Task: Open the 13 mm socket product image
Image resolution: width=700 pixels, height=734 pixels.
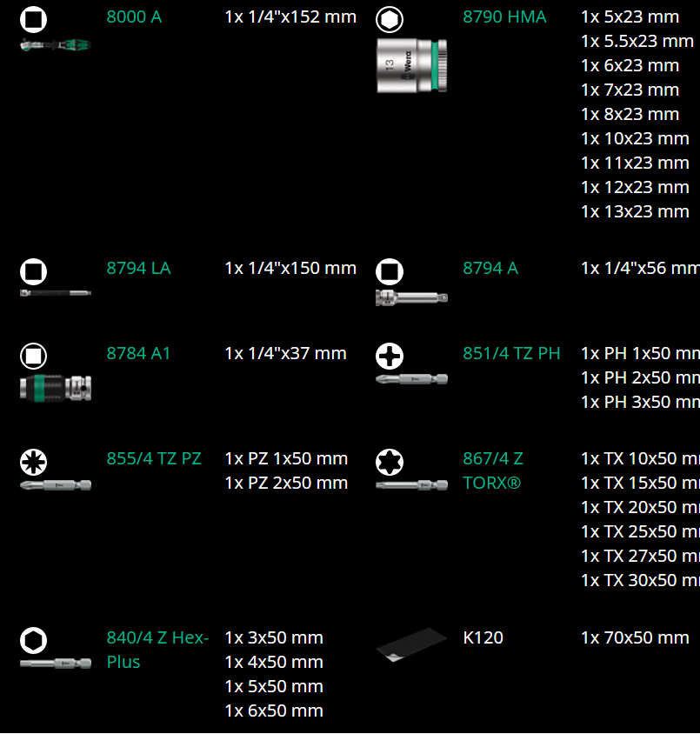Action: (412, 65)
